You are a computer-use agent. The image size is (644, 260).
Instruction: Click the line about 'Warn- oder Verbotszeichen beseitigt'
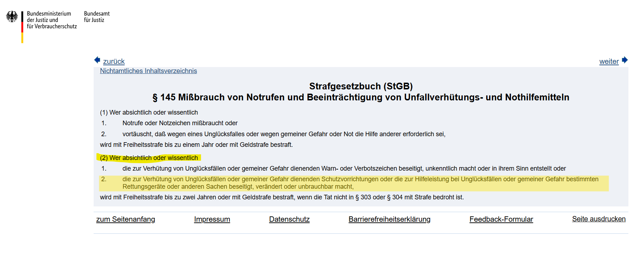point(344,168)
